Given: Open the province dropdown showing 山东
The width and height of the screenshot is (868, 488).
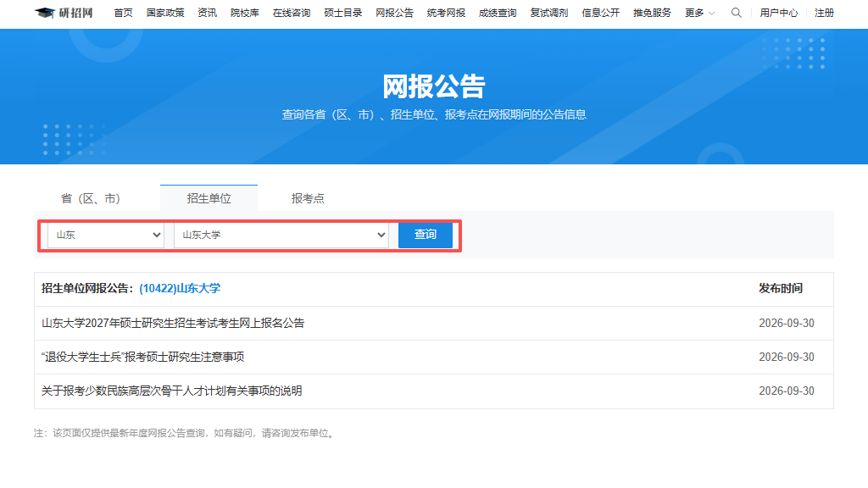Looking at the screenshot, I should (x=106, y=235).
